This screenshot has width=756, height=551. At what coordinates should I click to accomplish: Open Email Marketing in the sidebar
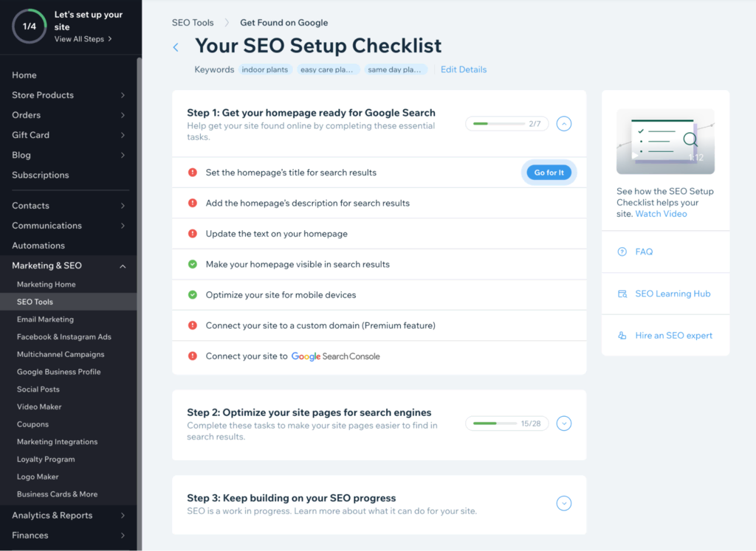click(45, 319)
